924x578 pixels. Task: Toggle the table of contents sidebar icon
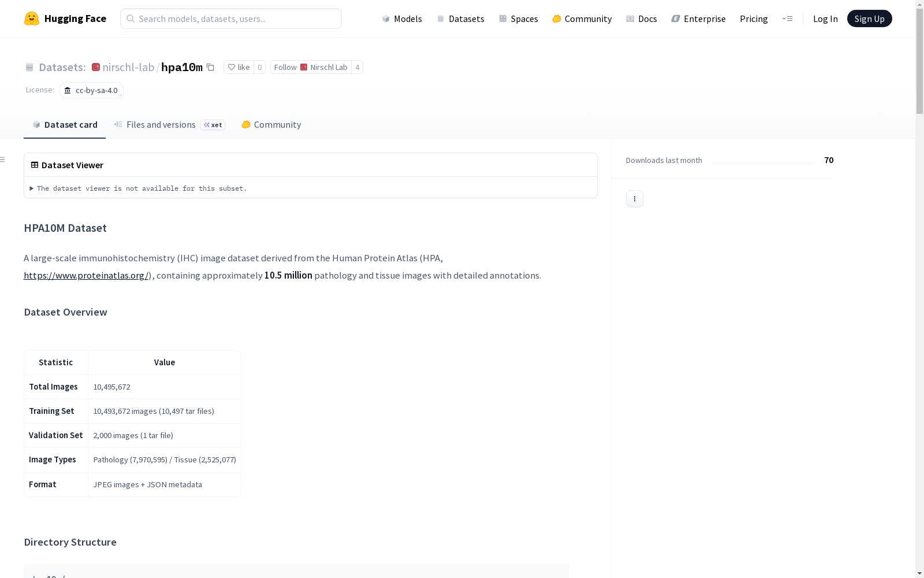[3, 160]
